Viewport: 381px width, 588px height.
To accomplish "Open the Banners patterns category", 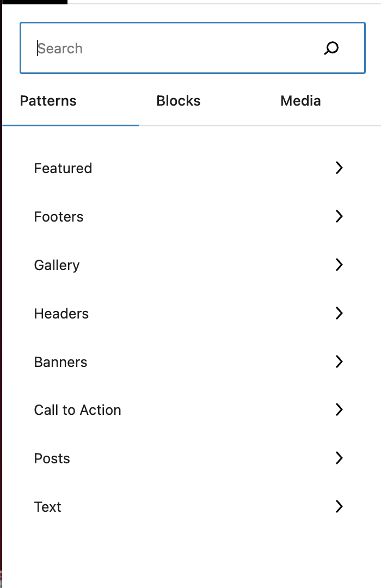I will (60, 362).
